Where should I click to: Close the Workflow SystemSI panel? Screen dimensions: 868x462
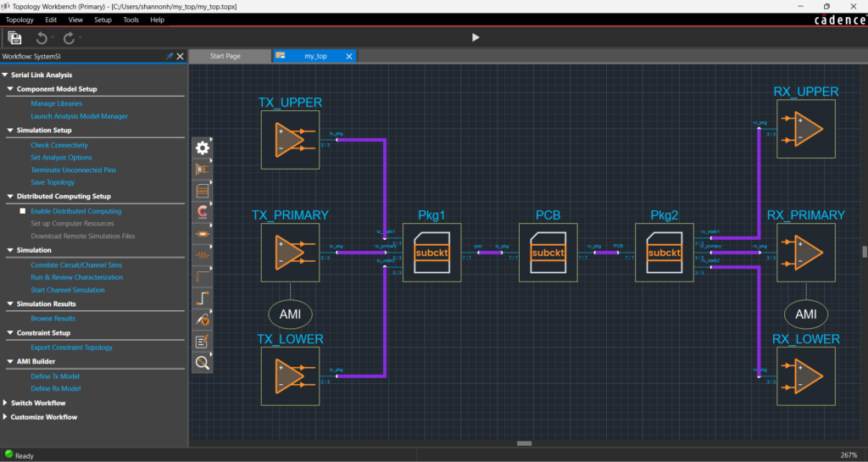(x=180, y=57)
